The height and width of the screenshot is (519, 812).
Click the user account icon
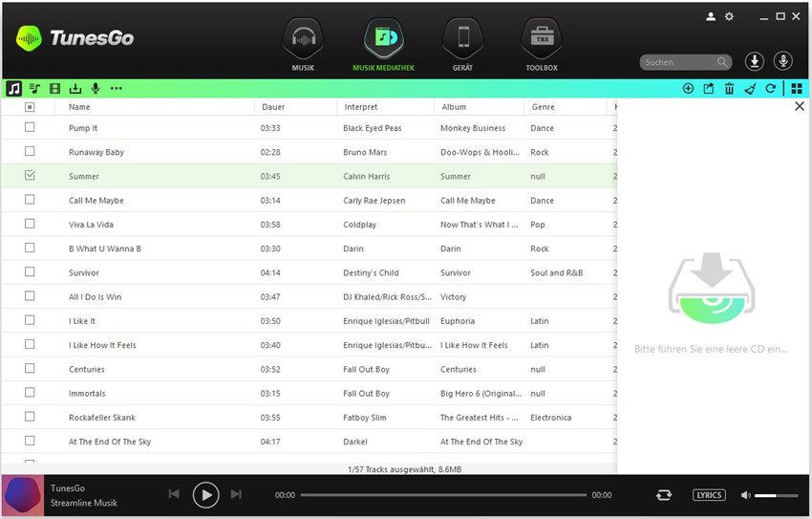coord(711,16)
